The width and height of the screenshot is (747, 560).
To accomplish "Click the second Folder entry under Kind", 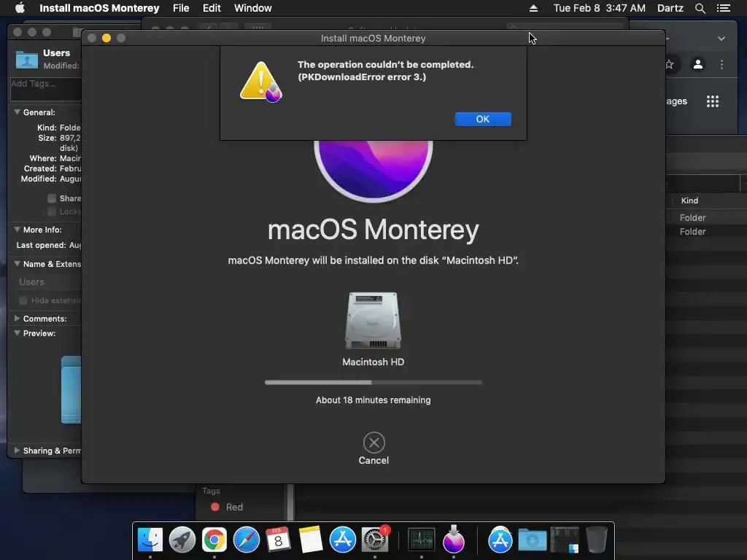I will click(x=692, y=231).
